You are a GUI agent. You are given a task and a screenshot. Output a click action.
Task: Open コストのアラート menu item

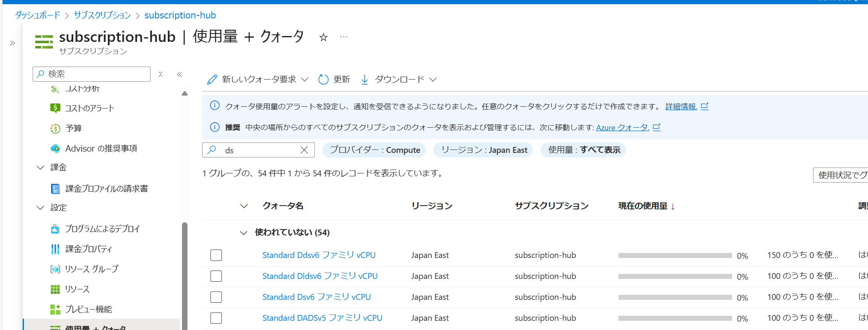[89, 108]
